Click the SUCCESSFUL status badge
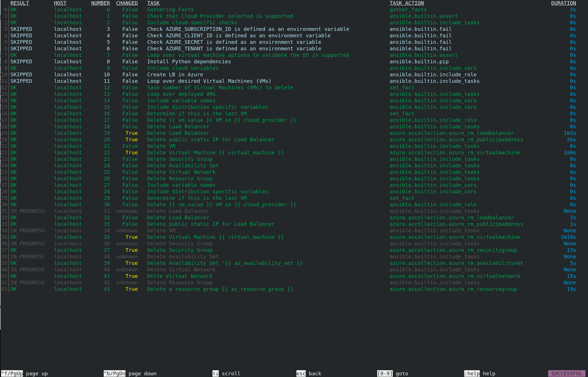This screenshot has width=588, height=377. [566, 373]
